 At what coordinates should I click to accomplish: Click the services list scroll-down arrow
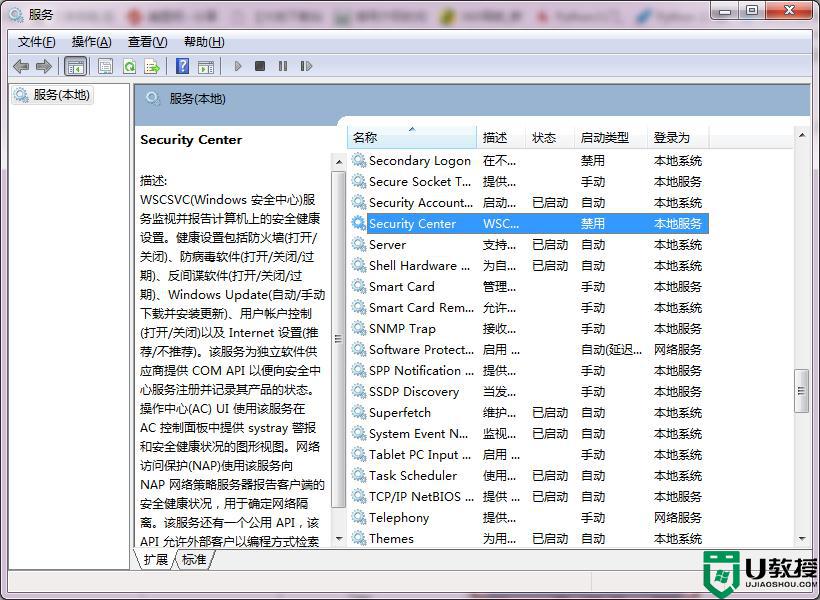[802, 538]
